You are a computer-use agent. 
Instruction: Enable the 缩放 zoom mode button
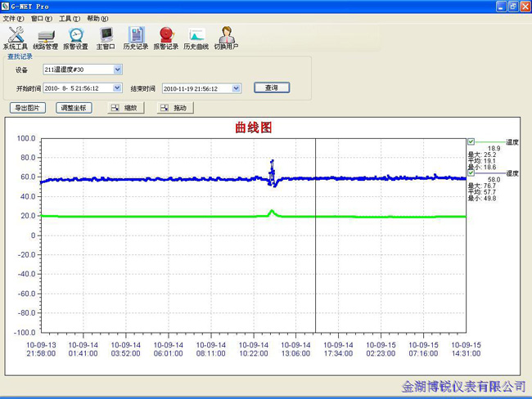125,108
